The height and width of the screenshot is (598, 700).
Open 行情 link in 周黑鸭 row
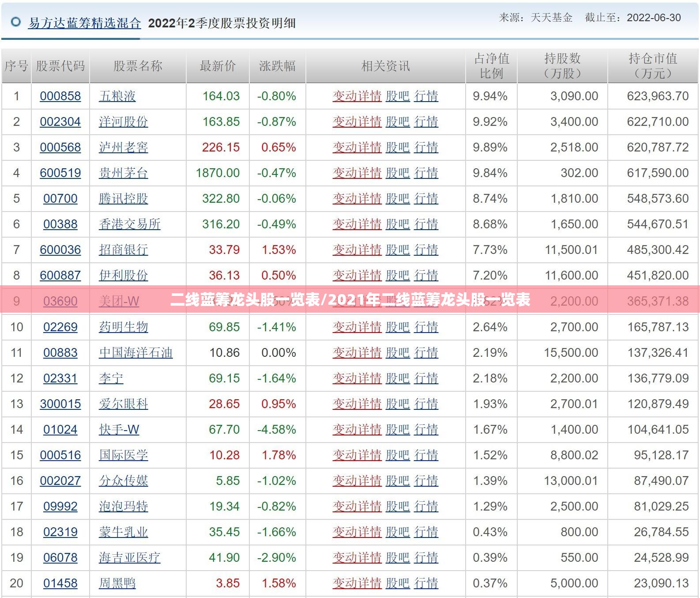[x=426, y=583]
